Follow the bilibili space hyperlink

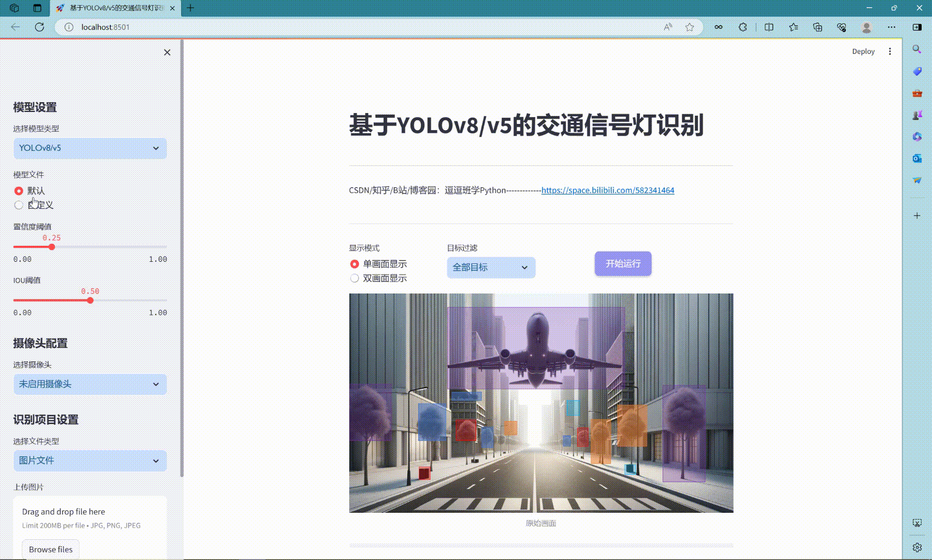point(607,190)
